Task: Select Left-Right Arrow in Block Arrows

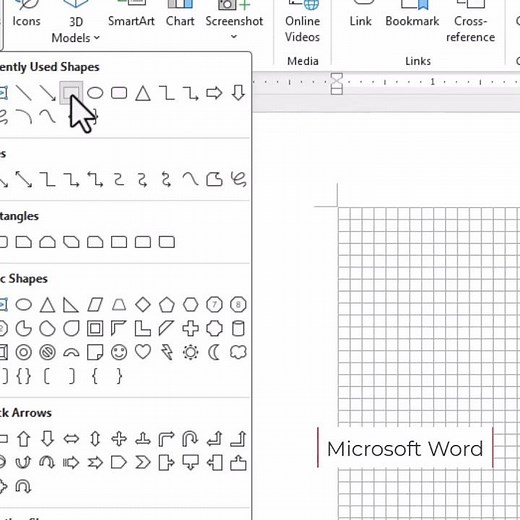Action: tap(71, 439)
